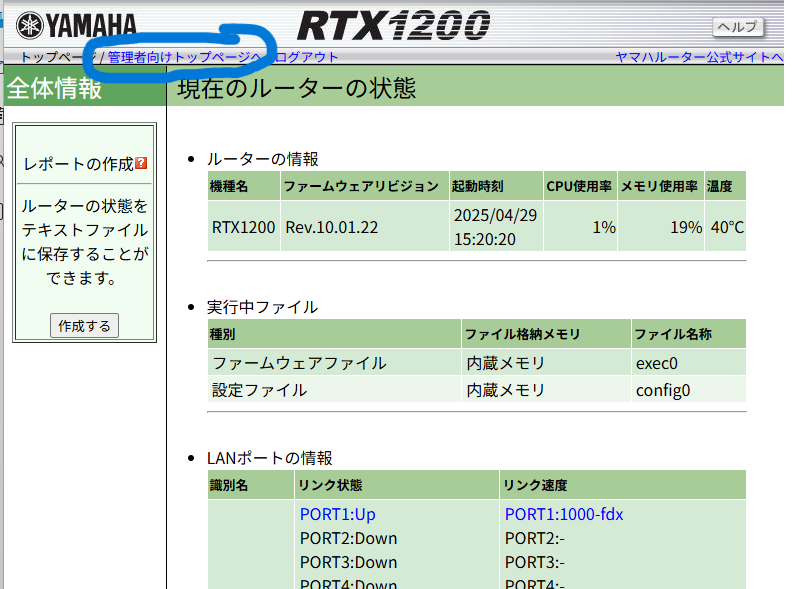Click the レポートの作成 panel title
Viewport: 811px width, 589px height.
pyautogui.click(x=79, y=164)
